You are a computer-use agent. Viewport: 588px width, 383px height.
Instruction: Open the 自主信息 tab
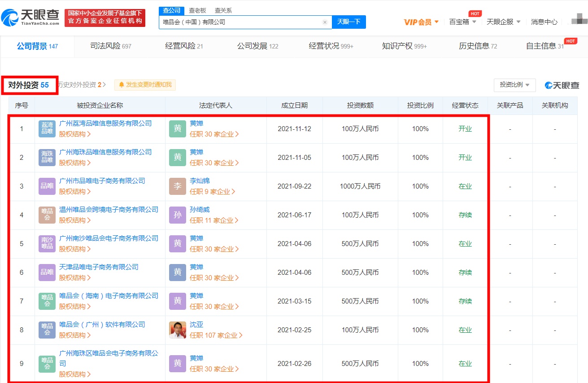pyautogui.click(x=544, y=46)
